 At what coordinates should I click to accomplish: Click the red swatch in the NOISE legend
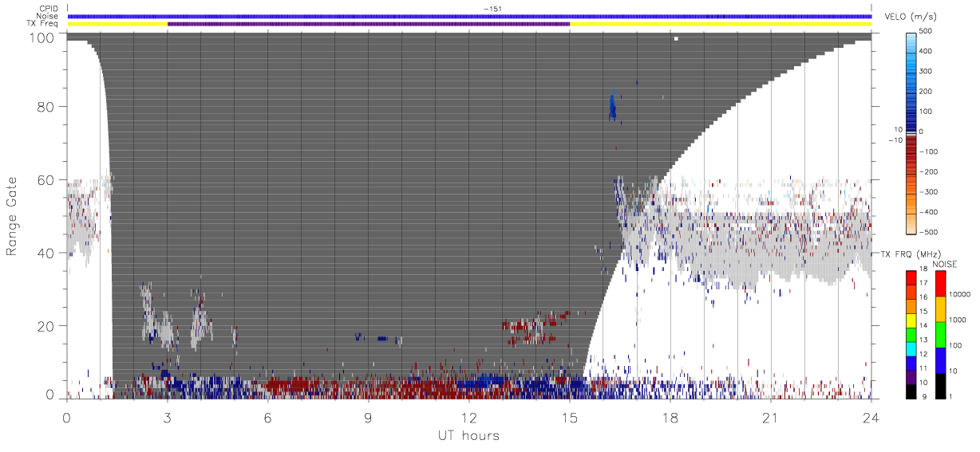click(939, 283)
